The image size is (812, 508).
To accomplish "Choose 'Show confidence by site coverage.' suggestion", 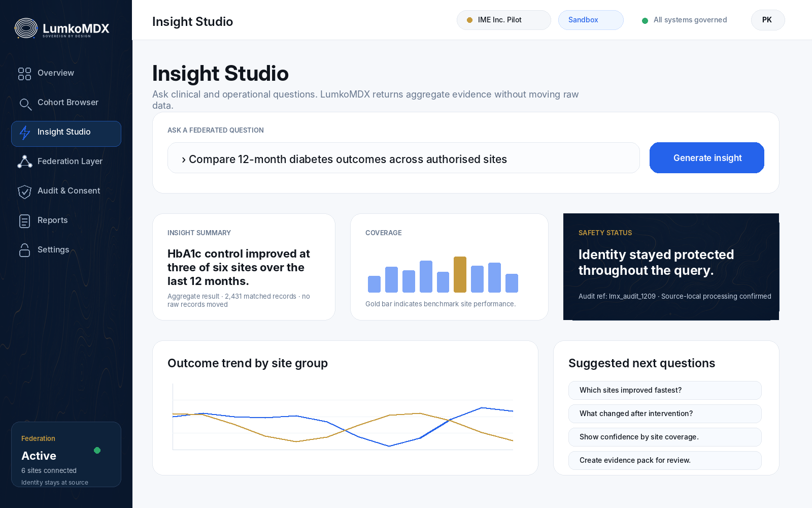I will 665,437.
